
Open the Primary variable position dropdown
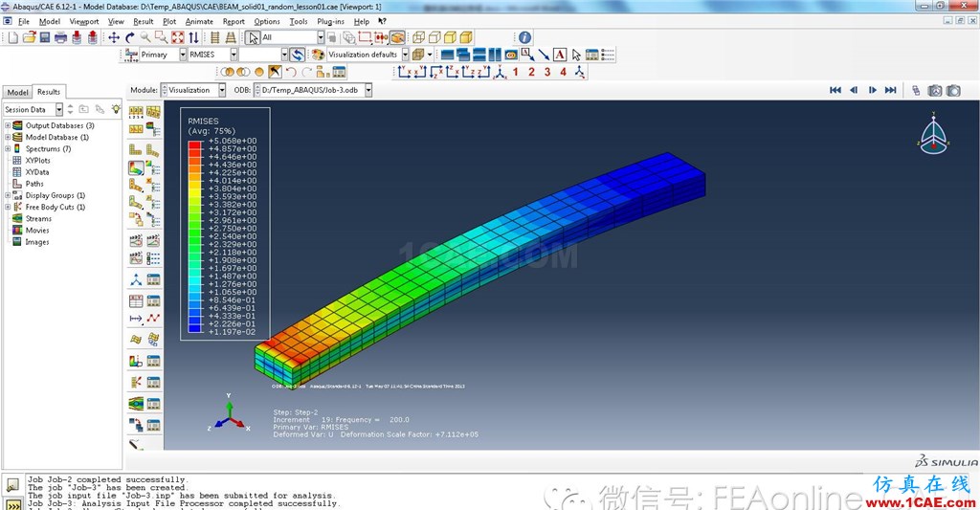coord(183,55)
